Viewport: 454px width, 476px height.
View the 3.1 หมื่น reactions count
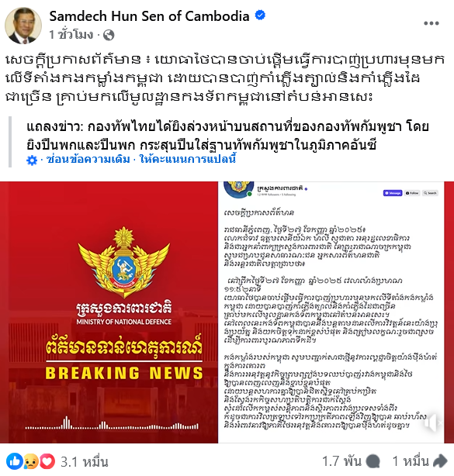84,462
